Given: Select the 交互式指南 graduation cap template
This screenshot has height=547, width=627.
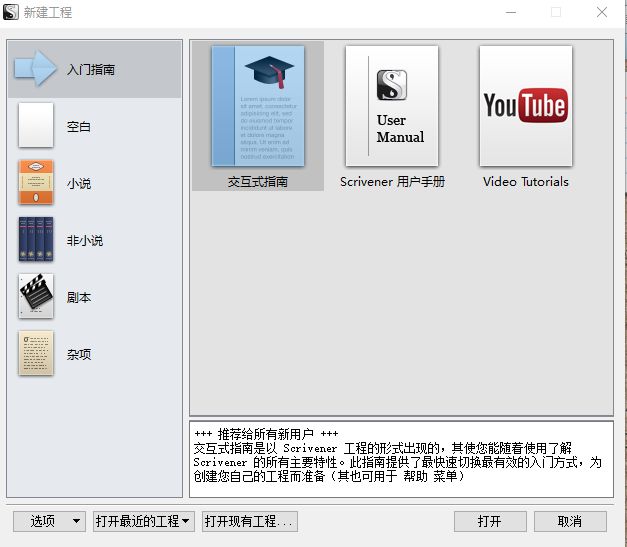Looking at the screenshot, I should coord(258,106).
